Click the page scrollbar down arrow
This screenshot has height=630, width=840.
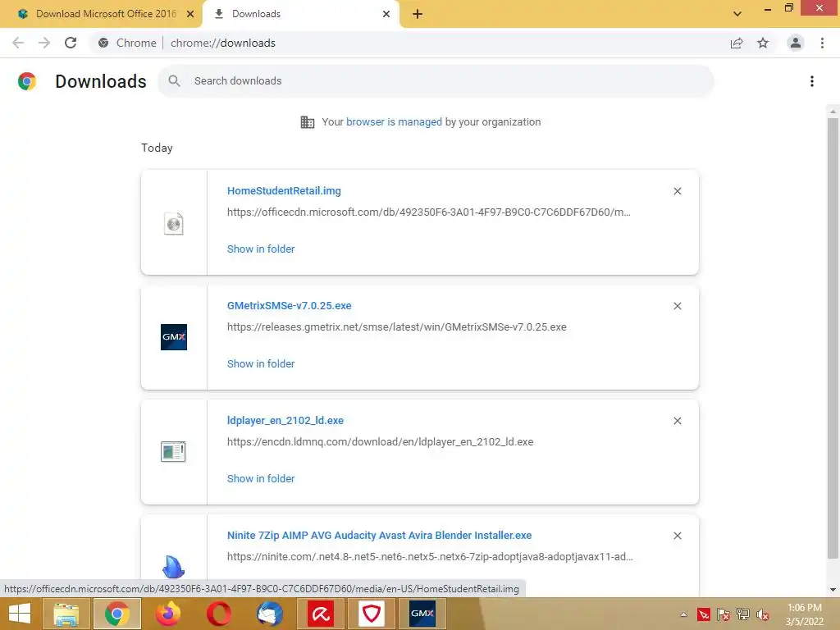[x=833, y=590]
